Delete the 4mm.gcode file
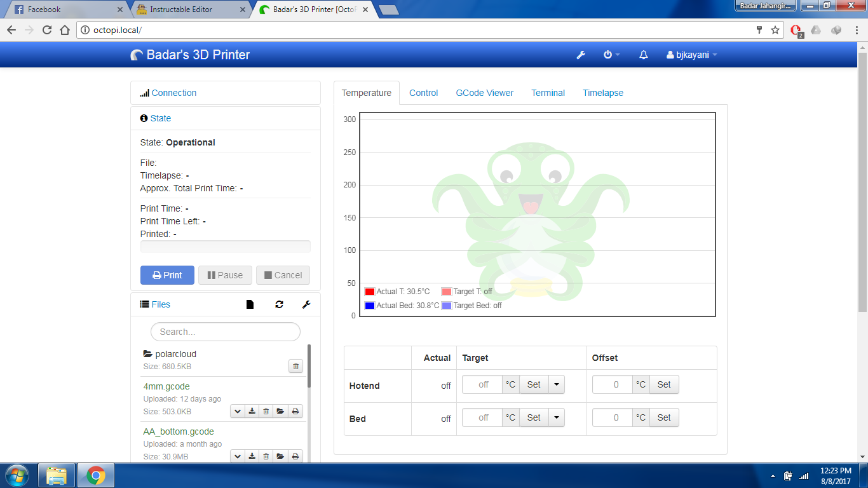The width and height of the screenshot is (868, 488). [x=266, y=411]
